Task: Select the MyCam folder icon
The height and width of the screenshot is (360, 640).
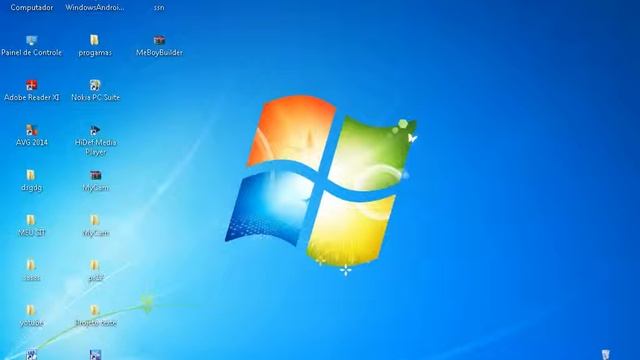Action: [x=95, y=220]
